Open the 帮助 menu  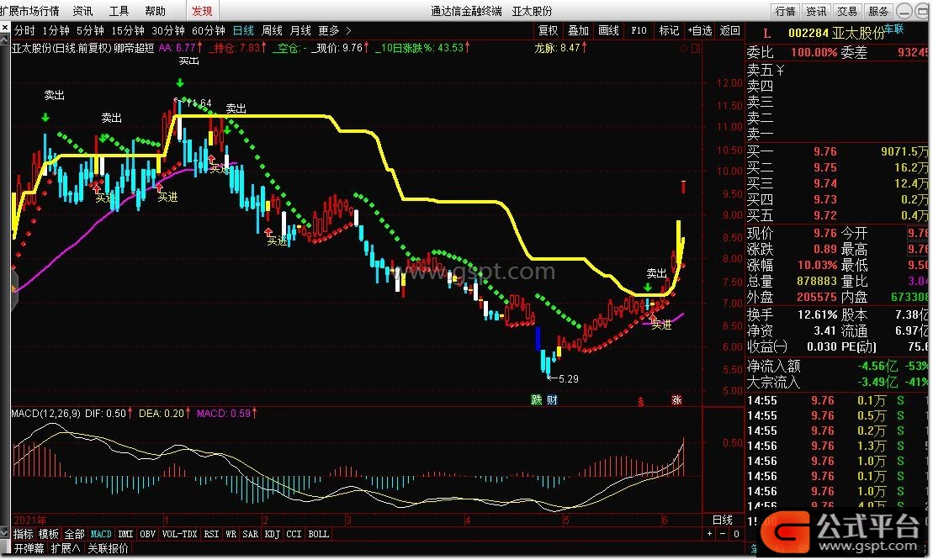[x=156, y=11]
